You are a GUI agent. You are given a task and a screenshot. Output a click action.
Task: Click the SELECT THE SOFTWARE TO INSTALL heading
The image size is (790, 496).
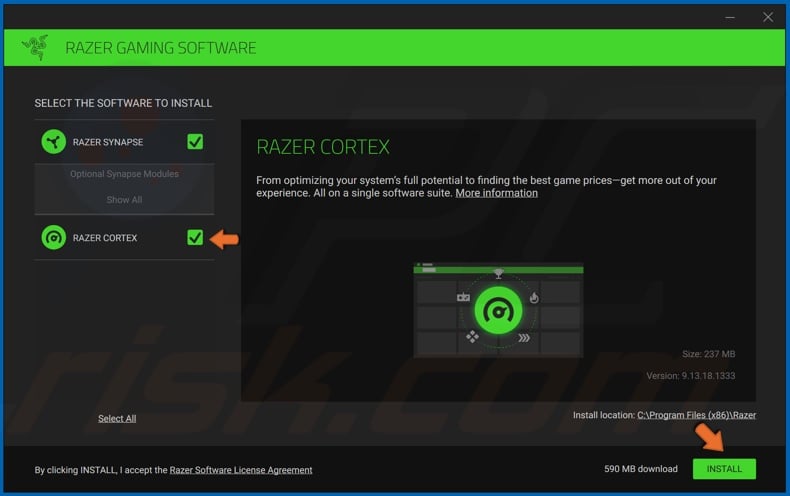123,103
